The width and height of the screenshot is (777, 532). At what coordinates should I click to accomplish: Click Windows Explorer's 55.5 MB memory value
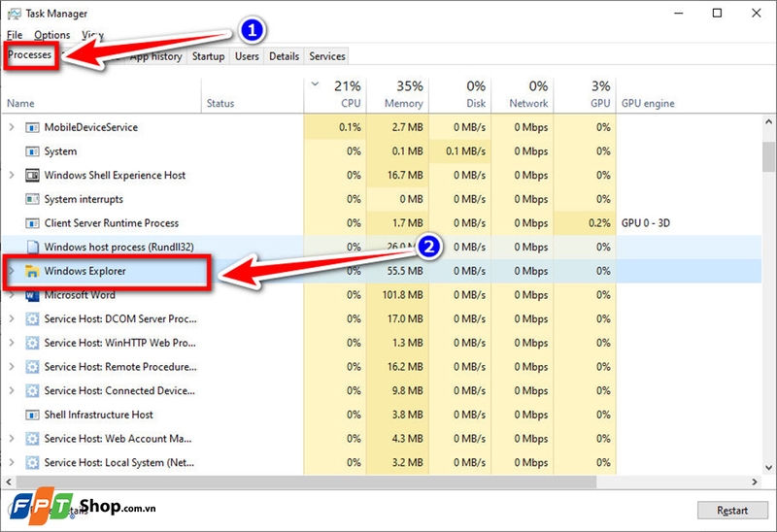point(405,271)
